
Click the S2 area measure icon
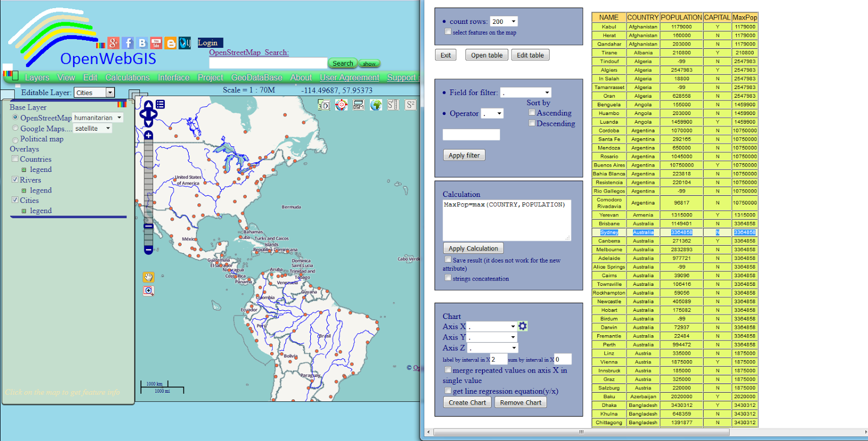coord(411,105)
